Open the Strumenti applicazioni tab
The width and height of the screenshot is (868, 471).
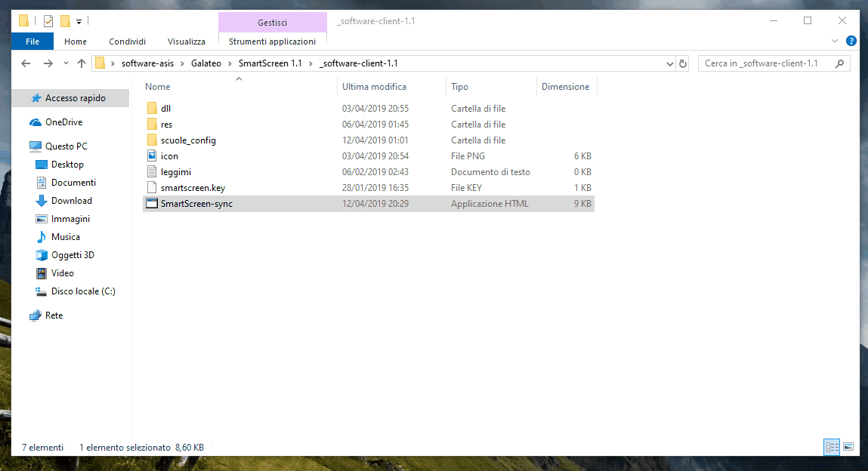[x=273, y=42]
